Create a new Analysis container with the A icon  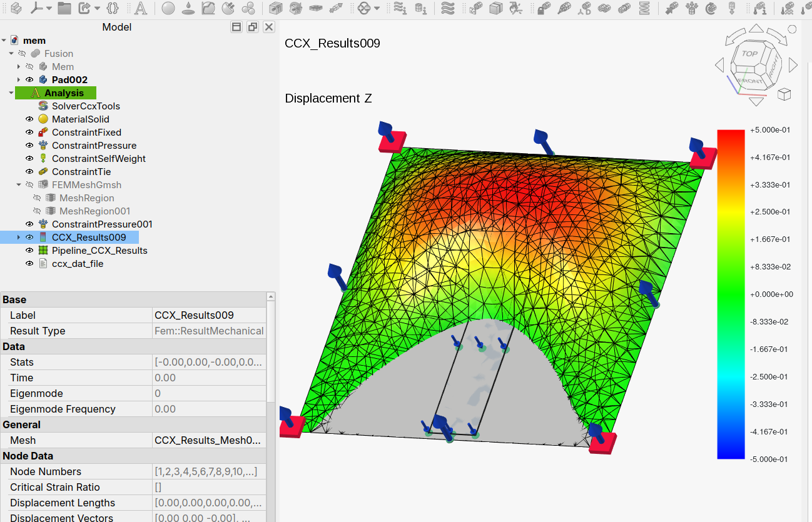[141, 8]
